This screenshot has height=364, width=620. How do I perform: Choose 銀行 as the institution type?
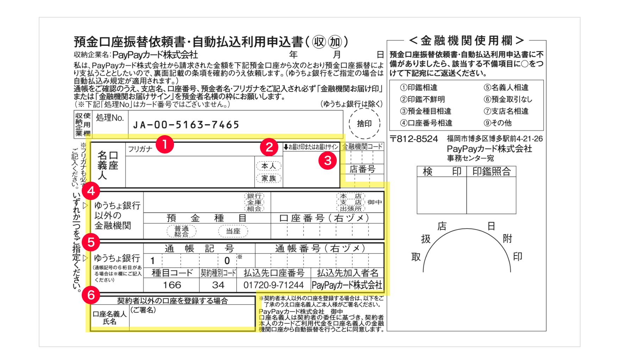(254, 196)
